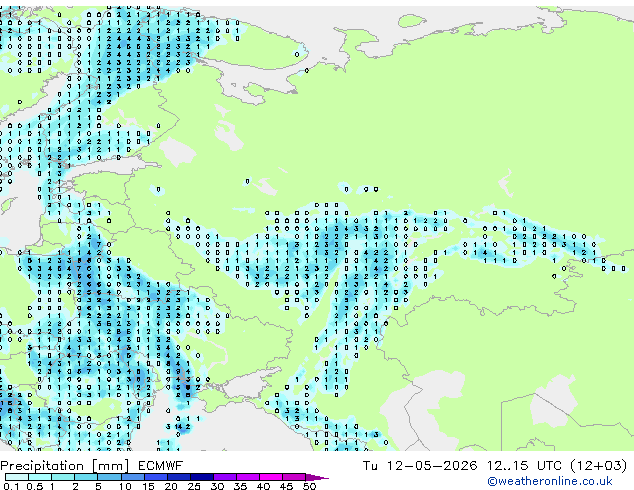This screenshot has width=634, height=490.
Task: Click the 2 to 5 mm legend swatch
Action: coord(86,477)
